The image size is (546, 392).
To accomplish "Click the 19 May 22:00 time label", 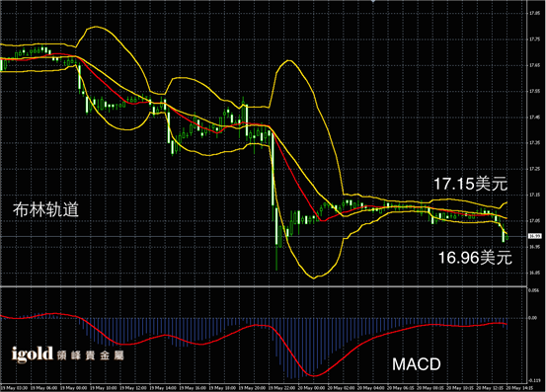I will tap(281, 388).
